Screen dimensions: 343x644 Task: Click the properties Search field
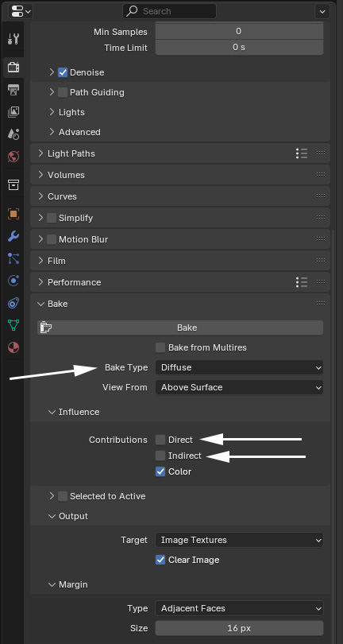pos(169,11)
